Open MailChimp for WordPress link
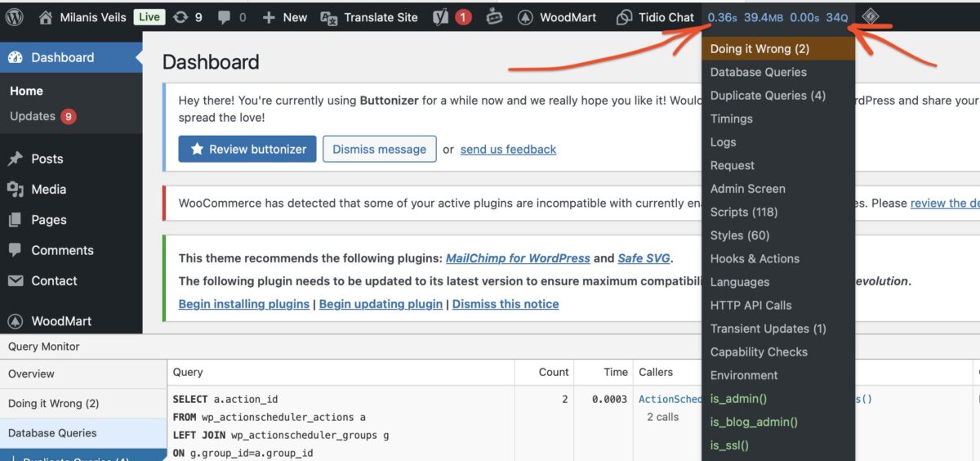Image resolution: width=980 pixels, height=461 pixels. pos(518,257)
